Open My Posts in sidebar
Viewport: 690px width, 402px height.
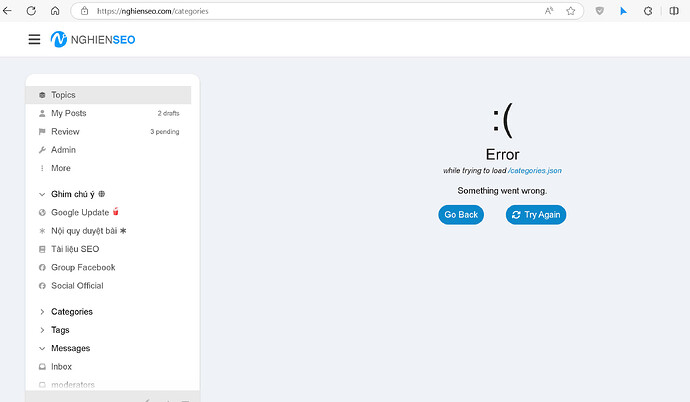(108, 113)
